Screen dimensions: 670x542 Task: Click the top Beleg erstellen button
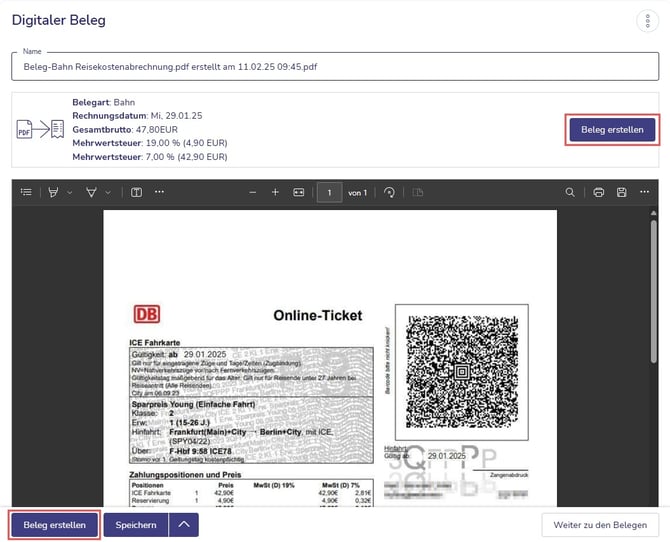click(x=612, y=130)
